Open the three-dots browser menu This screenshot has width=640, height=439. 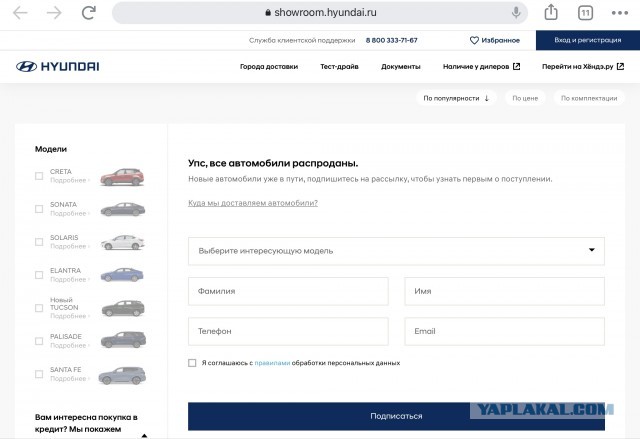pyautogui.click(x=620, y=13)
